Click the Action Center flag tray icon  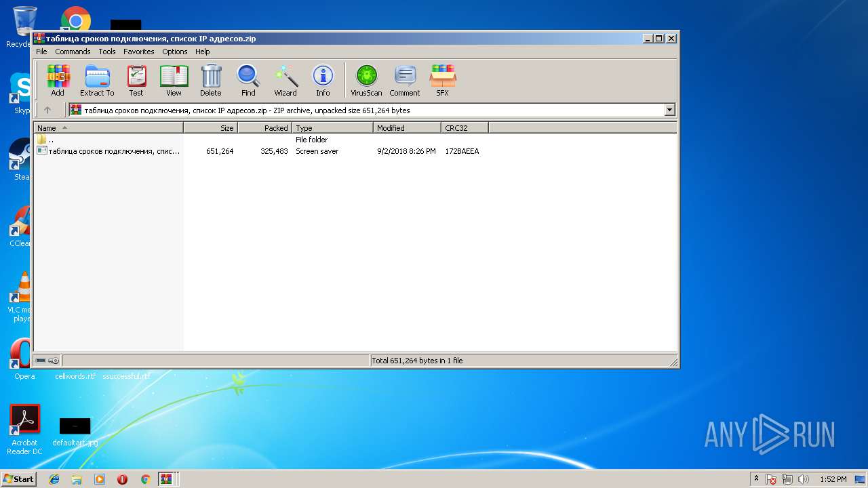click(x=772, y=479)
